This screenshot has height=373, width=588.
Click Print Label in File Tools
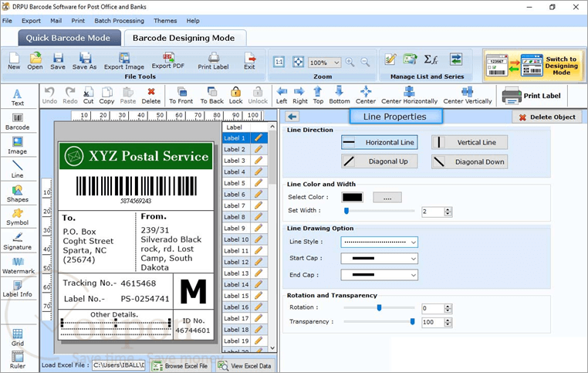[214, 61]
